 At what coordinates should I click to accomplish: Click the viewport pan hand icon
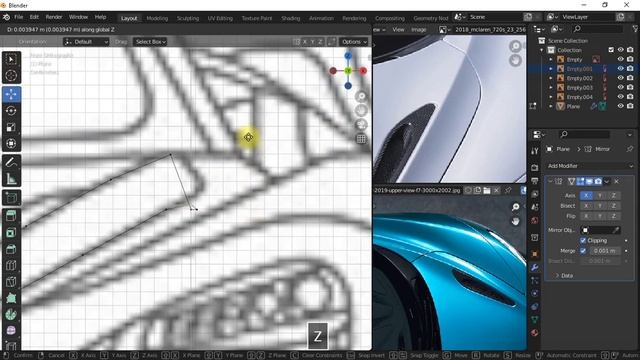point(361,110)
